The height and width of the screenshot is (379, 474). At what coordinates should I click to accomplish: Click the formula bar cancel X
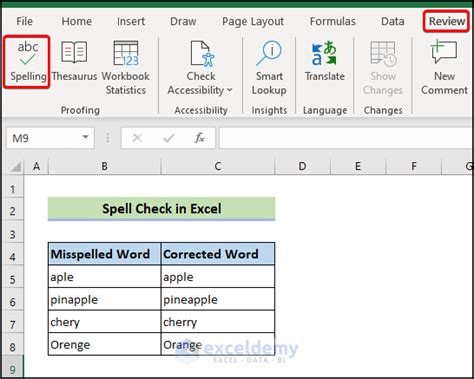pyautogui.click(x=137, y=138)
